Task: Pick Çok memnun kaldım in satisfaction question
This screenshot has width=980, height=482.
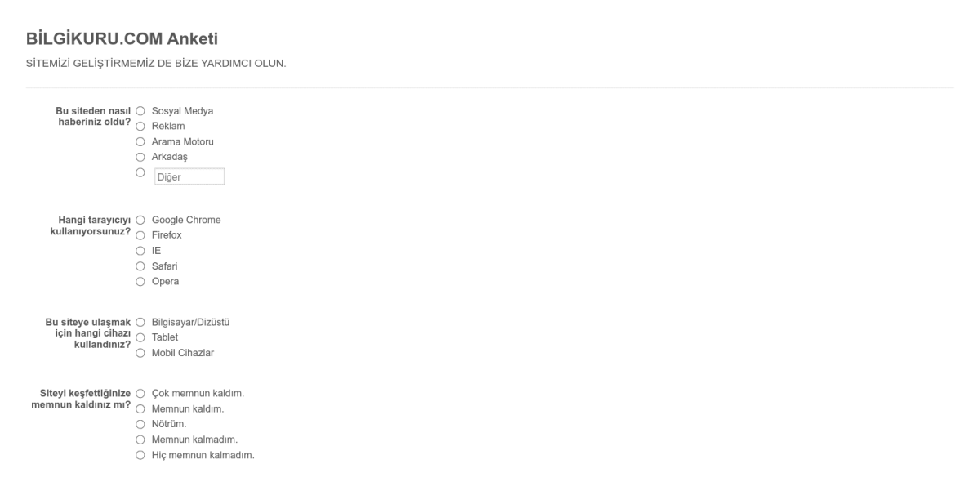Action: (x=140, y=391)
